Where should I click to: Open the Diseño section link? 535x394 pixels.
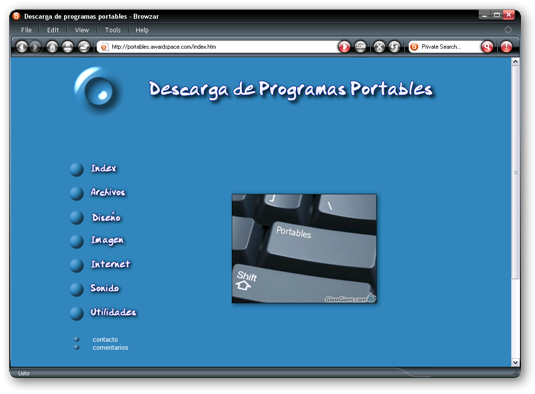click(x=106, y=217)
